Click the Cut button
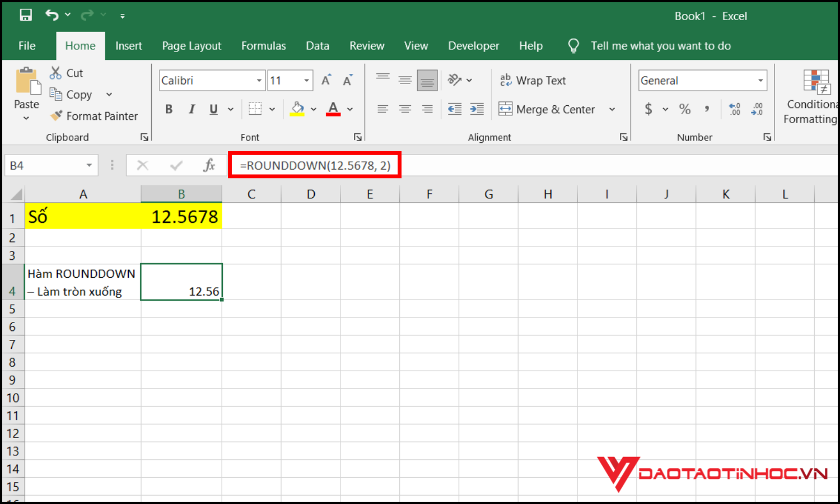840x504 pixels. (x=66, y=73)
